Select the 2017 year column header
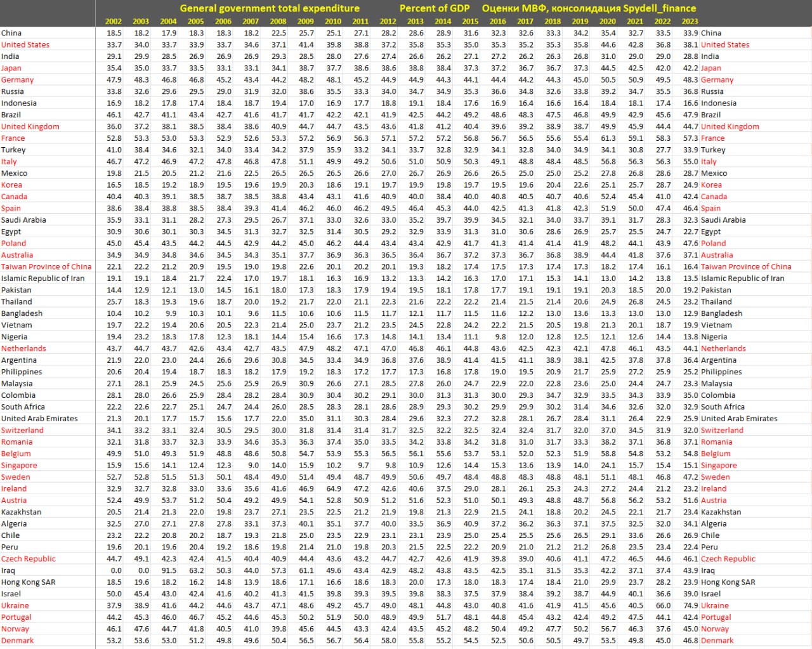 (525, 22)
